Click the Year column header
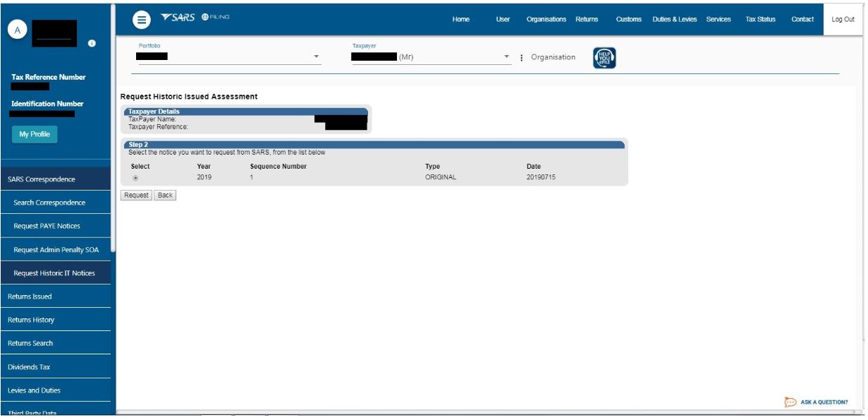The width and height of the screenshot is (868, 420). coord(204,167)
